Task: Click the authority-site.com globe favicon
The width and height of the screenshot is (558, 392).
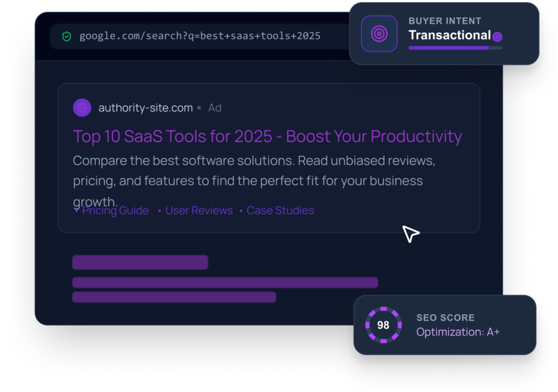Action: [82, 108]
